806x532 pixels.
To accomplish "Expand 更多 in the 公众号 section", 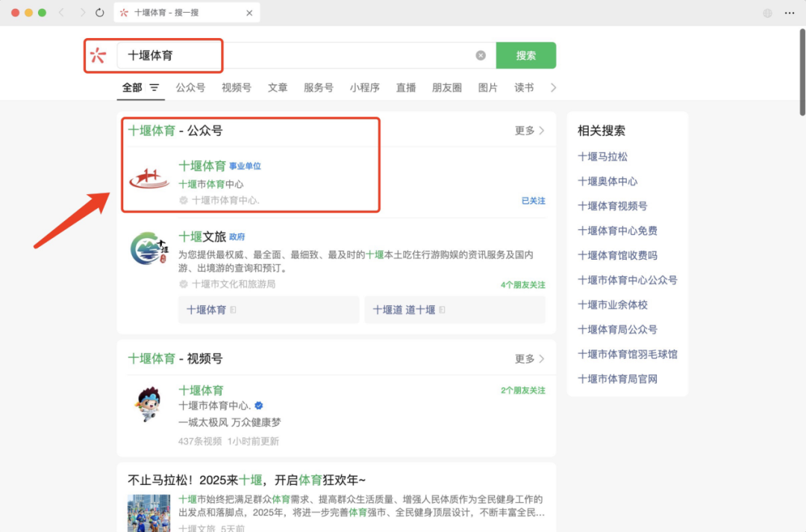I will coord(529,131).
